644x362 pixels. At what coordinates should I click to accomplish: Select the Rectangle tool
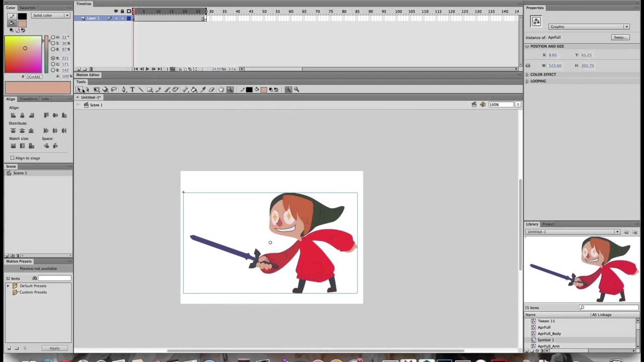coord(149,89)
